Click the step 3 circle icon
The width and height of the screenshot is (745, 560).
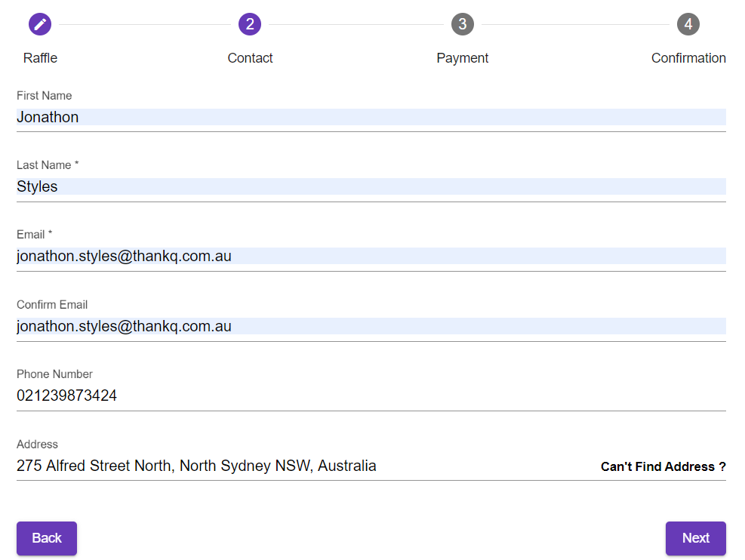click(x=463, y=24)
